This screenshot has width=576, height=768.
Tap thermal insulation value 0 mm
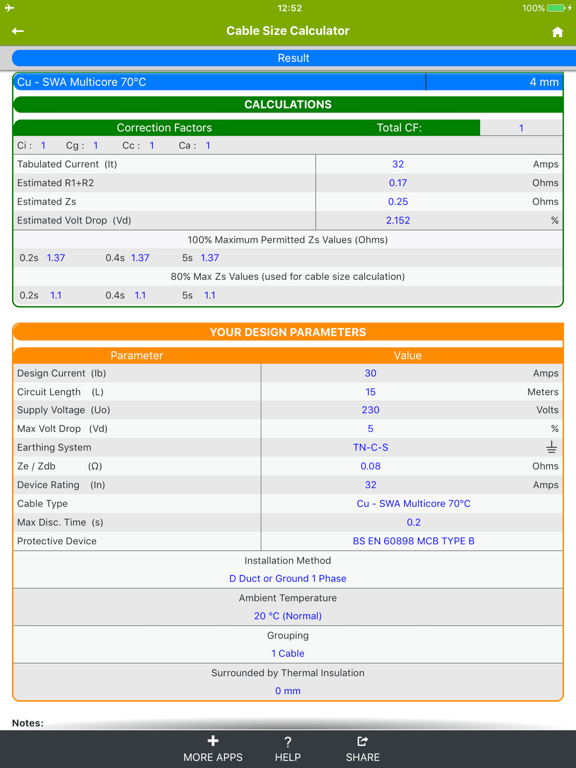point(288,691)
